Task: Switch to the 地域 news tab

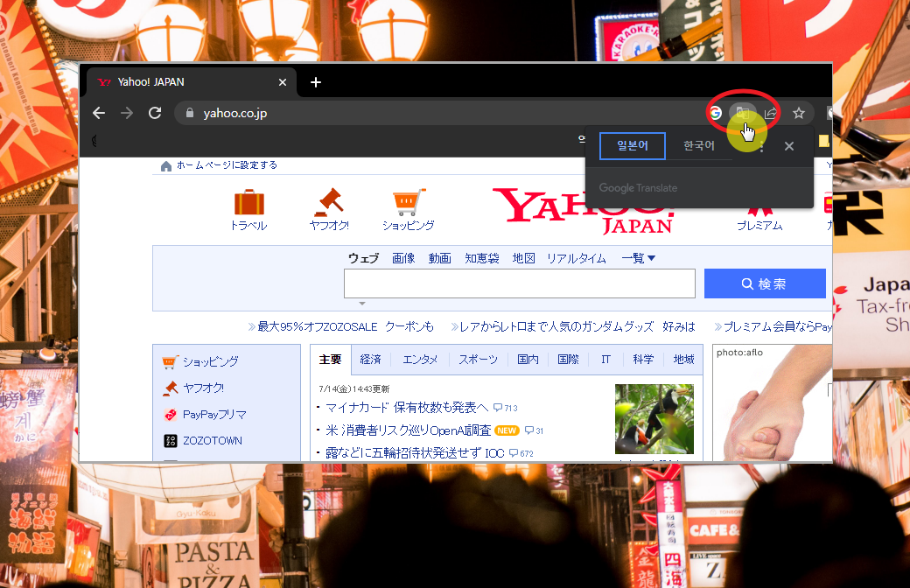Action: click(683, 360)
